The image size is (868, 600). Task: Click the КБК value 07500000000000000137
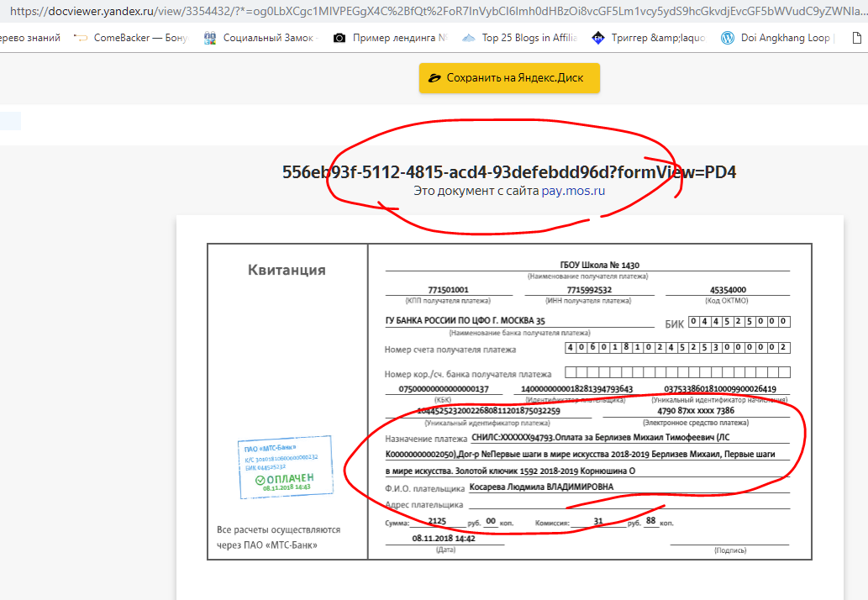(x=444, y=389)
